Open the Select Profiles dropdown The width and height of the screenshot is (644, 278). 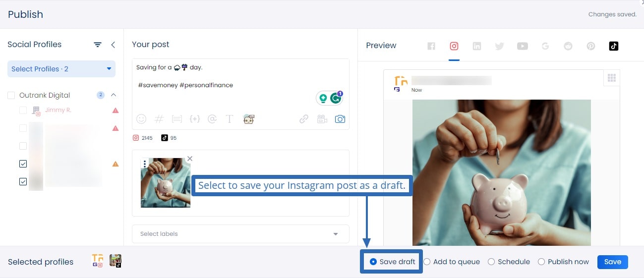[61, 69]
